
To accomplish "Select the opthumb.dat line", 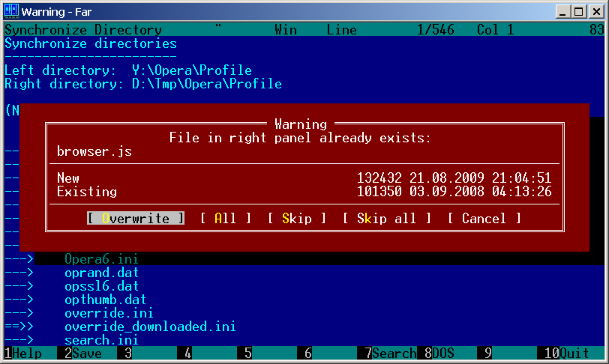I will [x=105, y=300].
